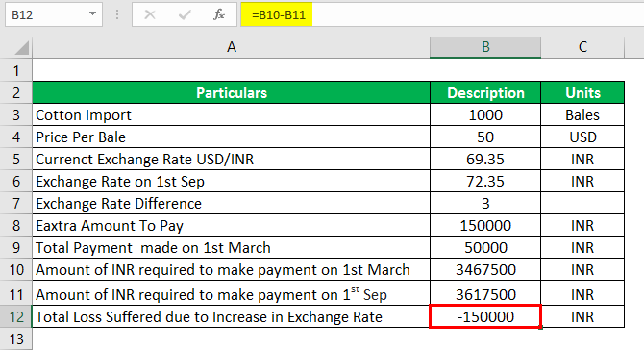The image size is (644, 350).
Task: Select row 3 header
Action: coord(16,115)
